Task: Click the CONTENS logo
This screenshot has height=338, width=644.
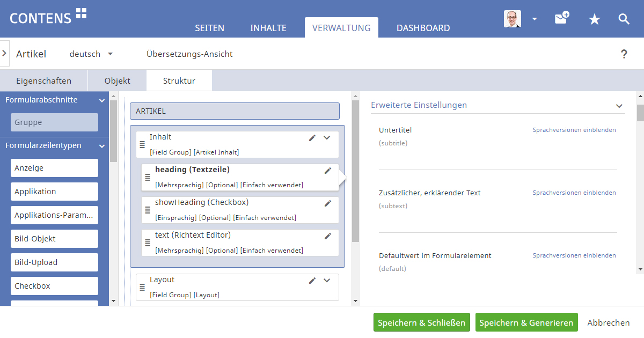Action: click(48, 17)
